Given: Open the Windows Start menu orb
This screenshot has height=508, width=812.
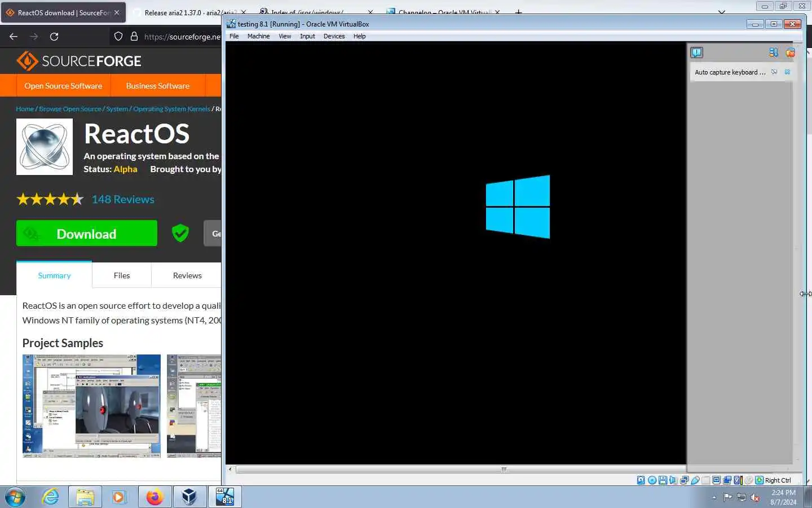Looking at the screenshot, I should [x=15, y=497].
